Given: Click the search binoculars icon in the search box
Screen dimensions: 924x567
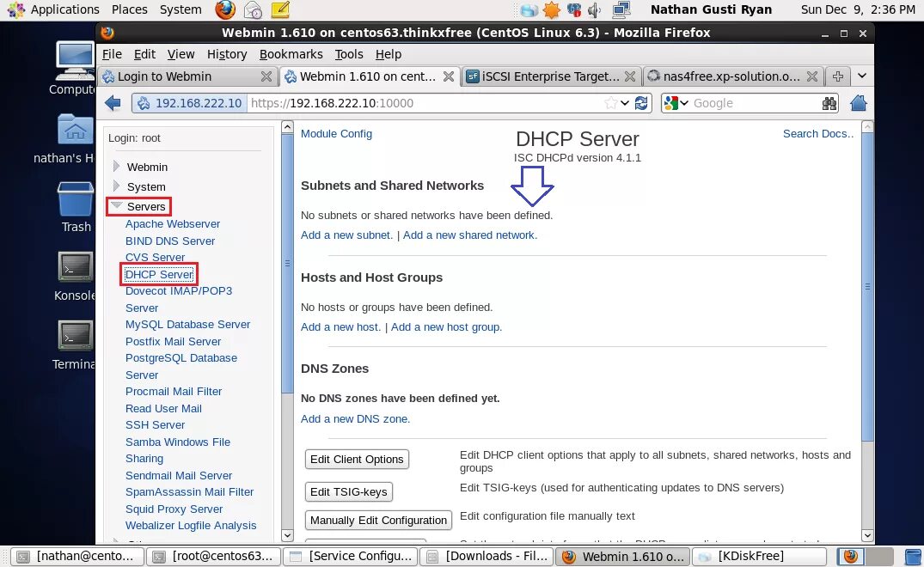Looking at the screenshot, I should 829,104.
